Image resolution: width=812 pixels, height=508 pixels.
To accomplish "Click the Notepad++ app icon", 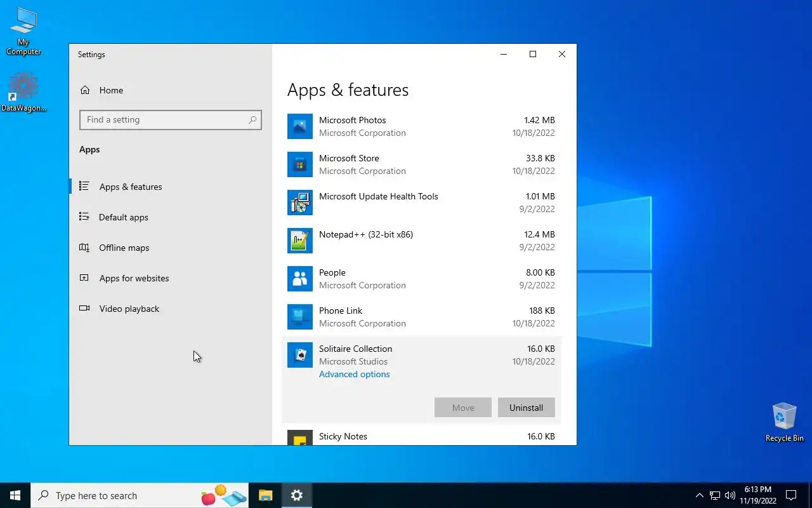I will pyautogui.click(x=300, y=241).
